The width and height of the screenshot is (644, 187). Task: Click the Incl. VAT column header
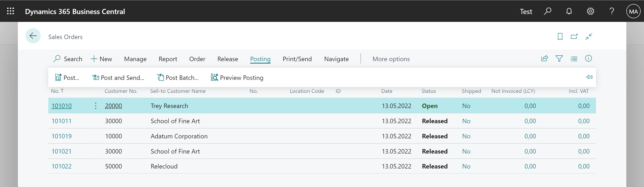[x=578, y=91]
